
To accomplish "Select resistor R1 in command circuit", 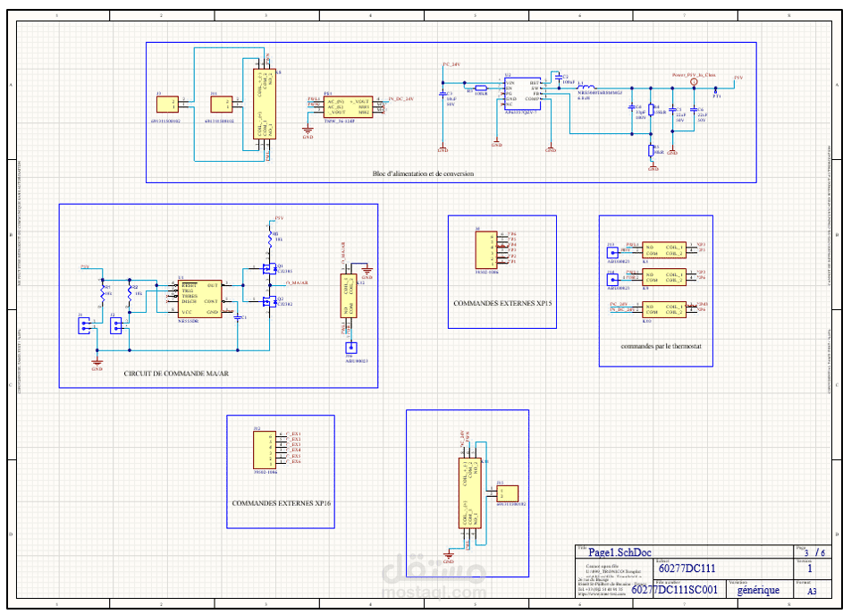I will pos(103,291).
